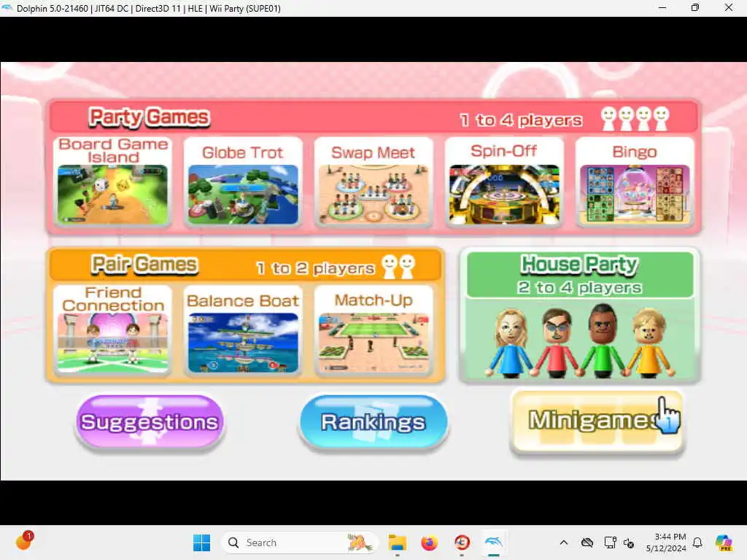747x560 pixels.
Task: Click the two player icons in Pair Games header
Action: click(399, 267)
